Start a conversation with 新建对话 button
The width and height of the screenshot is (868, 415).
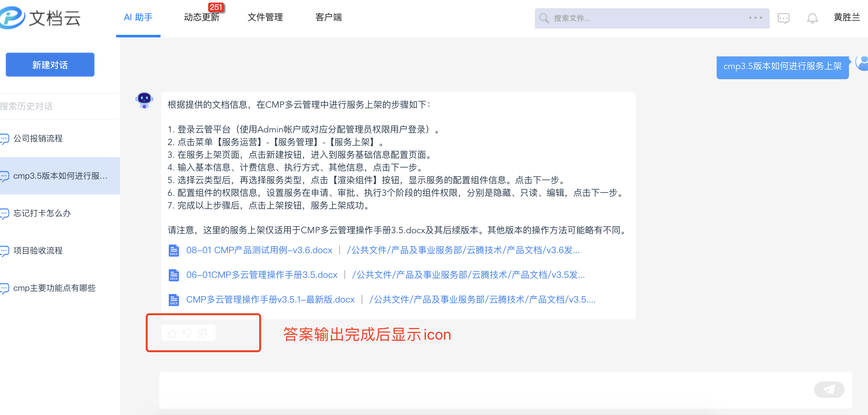(x=50, y=65)
